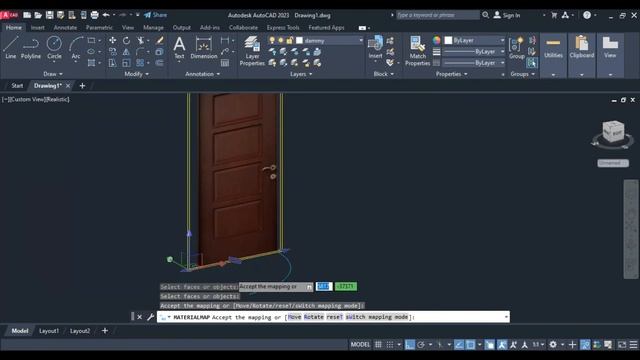
Task: Click the Rotate tool in Modify panel
Action: [126, 40]
